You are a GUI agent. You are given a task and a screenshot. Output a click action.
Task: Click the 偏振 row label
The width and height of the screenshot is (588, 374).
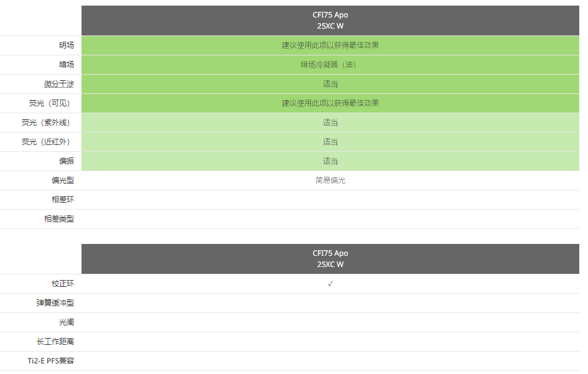point(67,161)
